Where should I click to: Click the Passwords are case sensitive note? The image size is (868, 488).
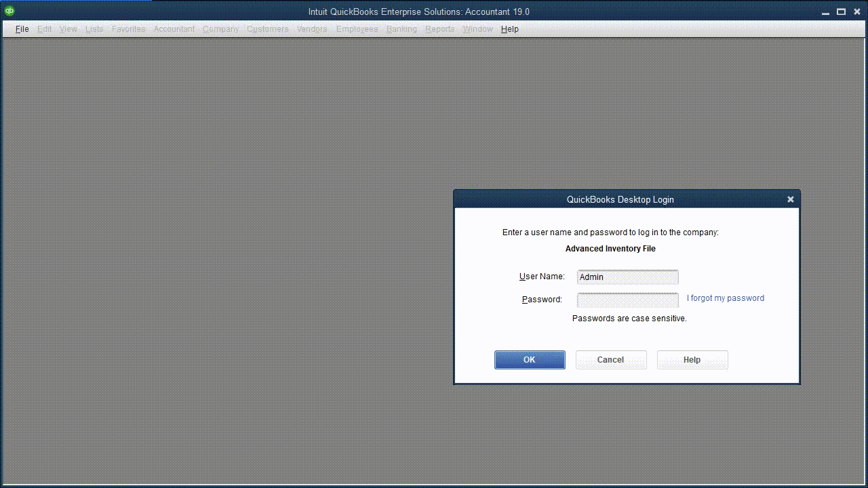tap(629, 319)
